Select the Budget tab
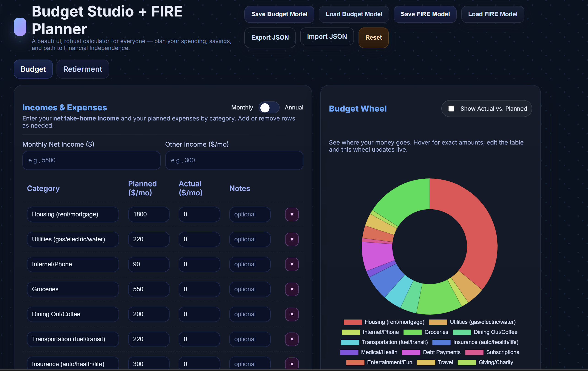 pyautogui.click(x=33, y=69)
